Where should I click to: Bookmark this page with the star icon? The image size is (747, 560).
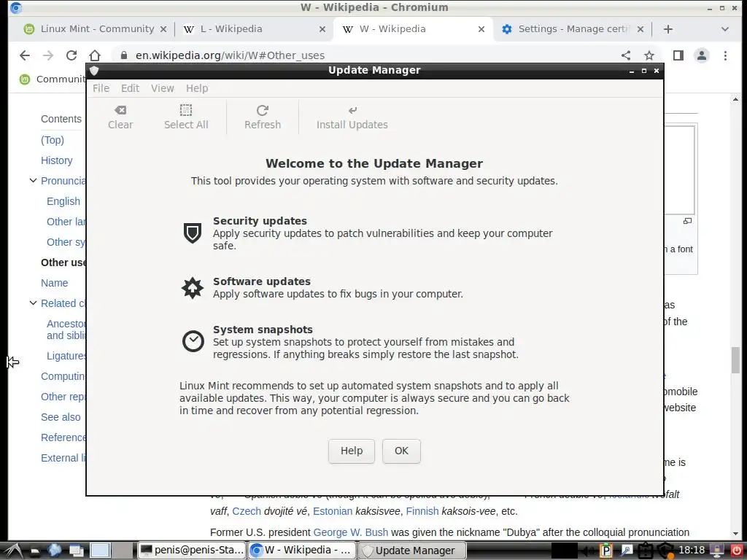[x=649, y=55]
